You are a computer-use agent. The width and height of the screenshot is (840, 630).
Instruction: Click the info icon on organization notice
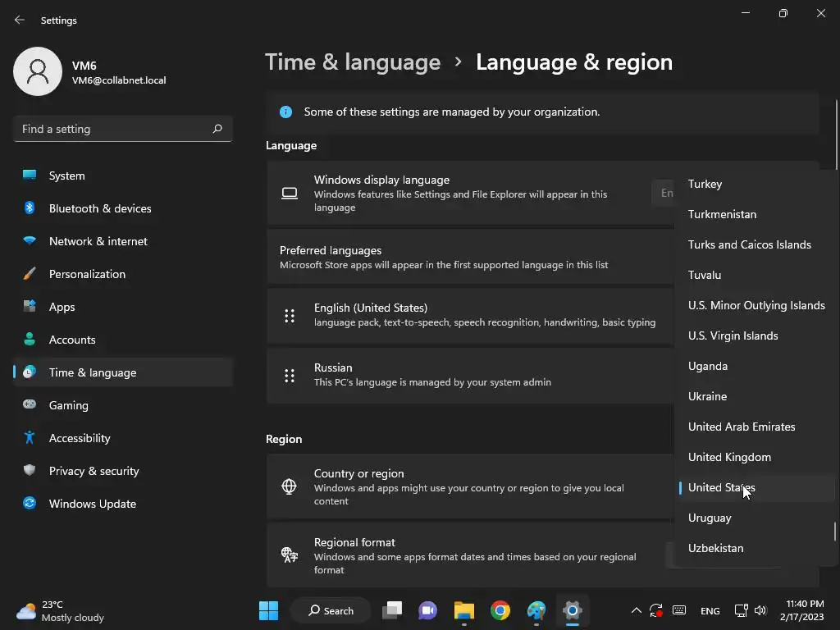(285, 112)
